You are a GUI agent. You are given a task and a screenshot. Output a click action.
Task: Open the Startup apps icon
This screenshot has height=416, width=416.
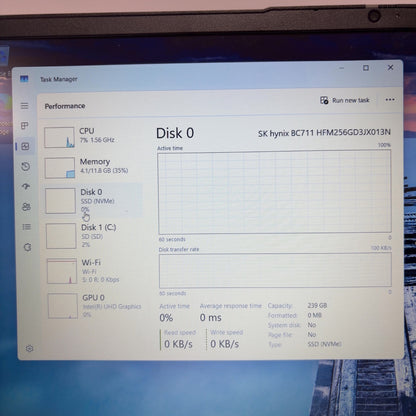pos(26,187)
